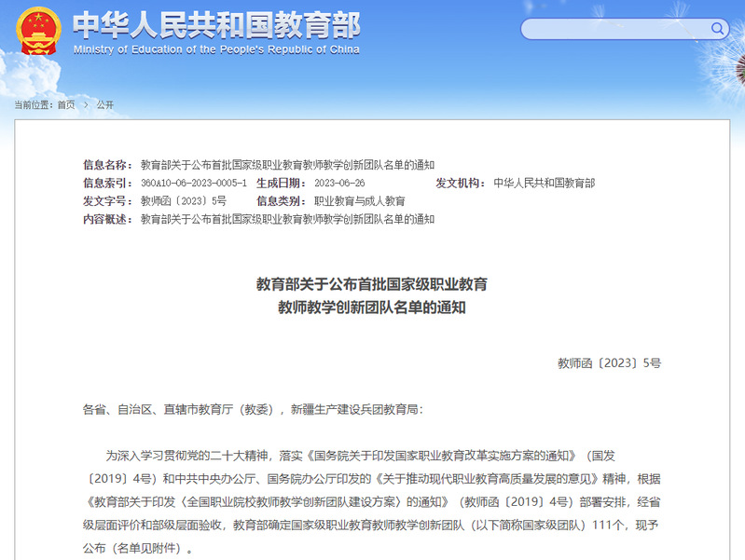Click the salutation line starting 各省、自治区

[253, 409]
